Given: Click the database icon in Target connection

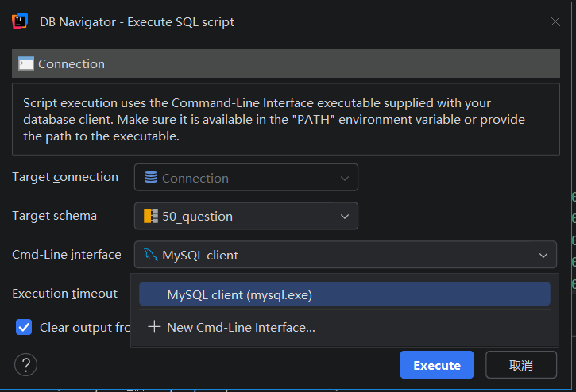Looking at the screenshot, I should coord(151,177).
